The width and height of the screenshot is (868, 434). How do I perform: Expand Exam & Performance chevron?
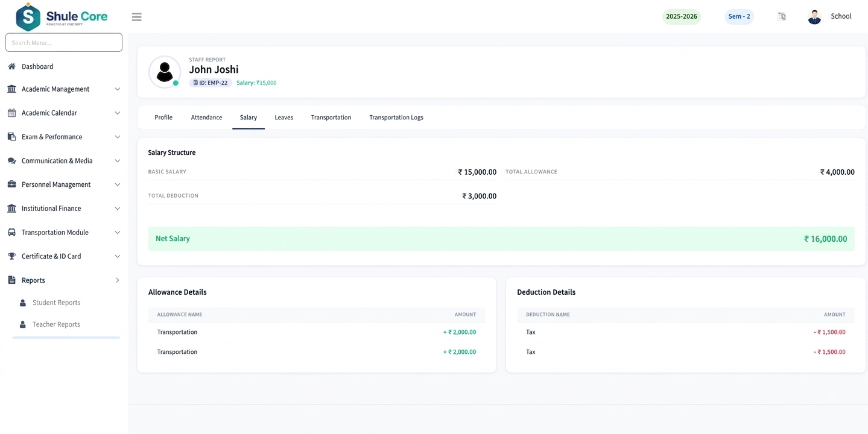coord(118,137)
